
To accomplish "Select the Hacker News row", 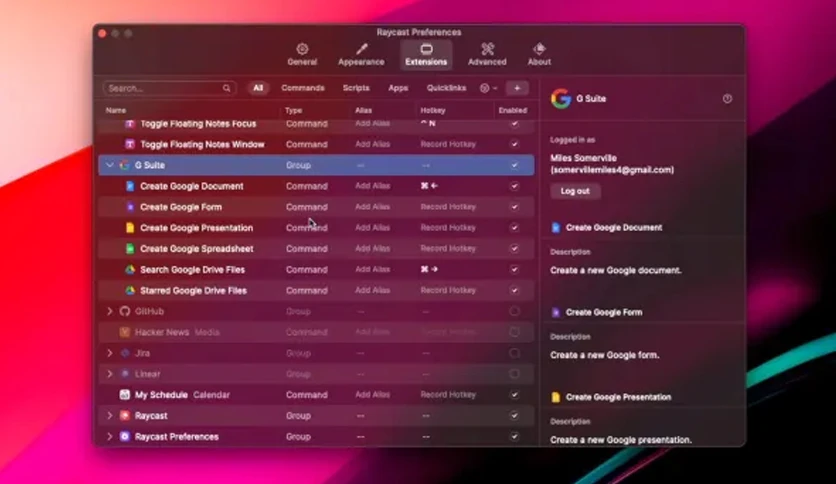I will click(x=316, y=332).
